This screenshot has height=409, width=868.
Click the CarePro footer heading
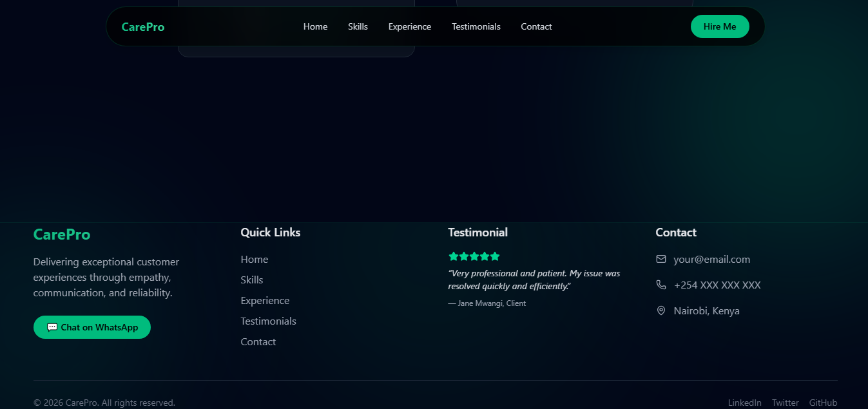point(62,234)
